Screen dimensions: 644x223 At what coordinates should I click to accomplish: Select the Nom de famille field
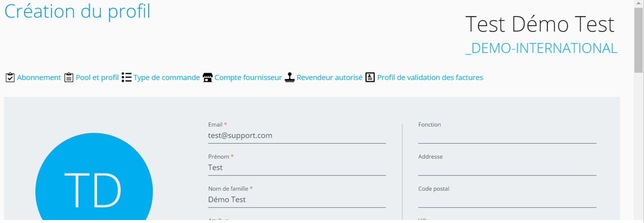pos(297,200)
